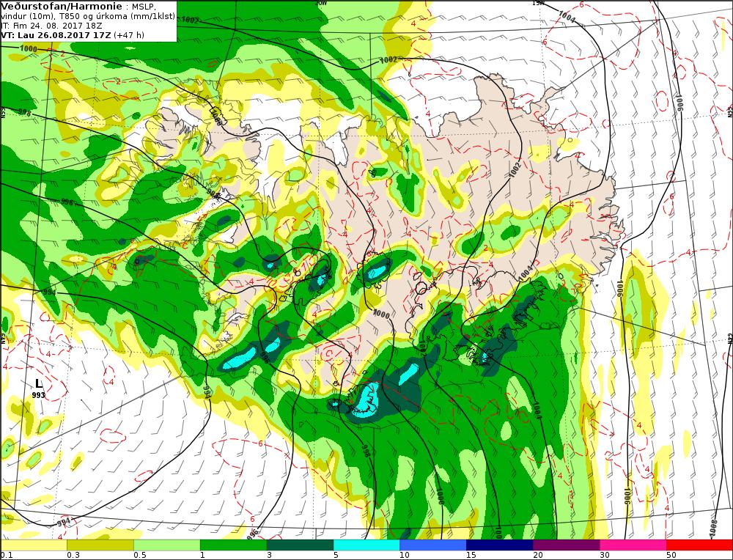Click the light green 0.5 legend swatch
733x560 pixels.
(167, 545)
